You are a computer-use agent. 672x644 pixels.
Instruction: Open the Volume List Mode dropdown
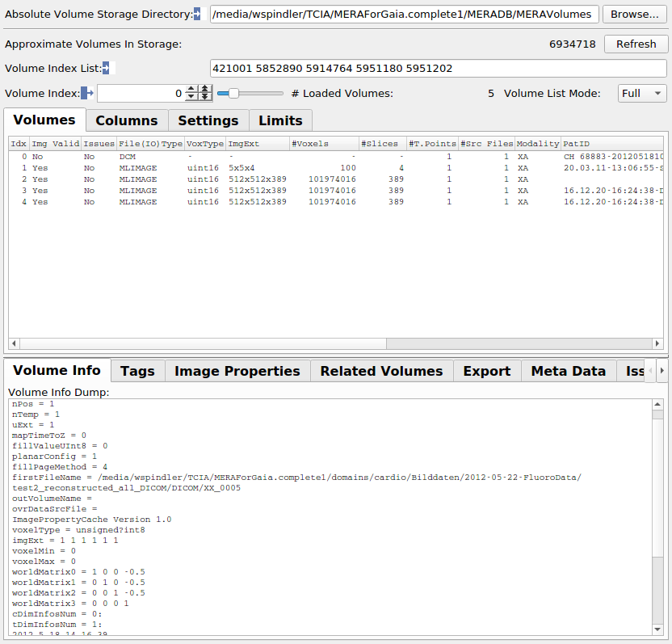coord(642,94)
